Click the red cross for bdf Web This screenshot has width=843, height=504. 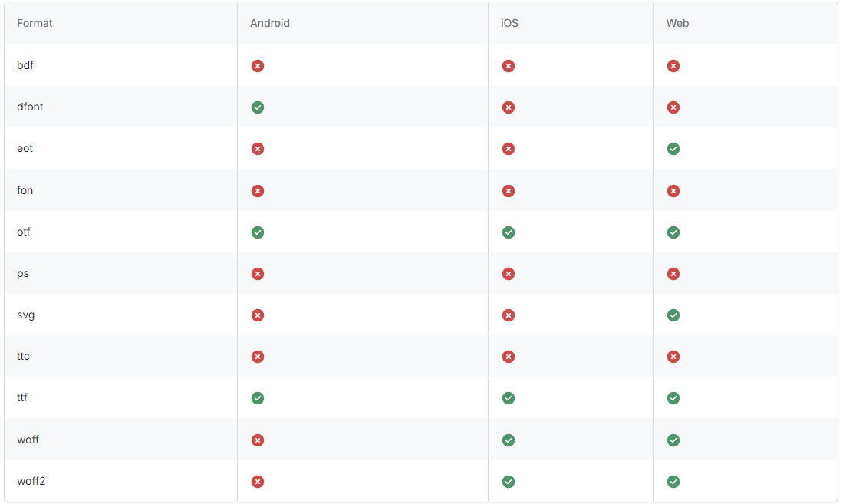click(x=673, y=66)
